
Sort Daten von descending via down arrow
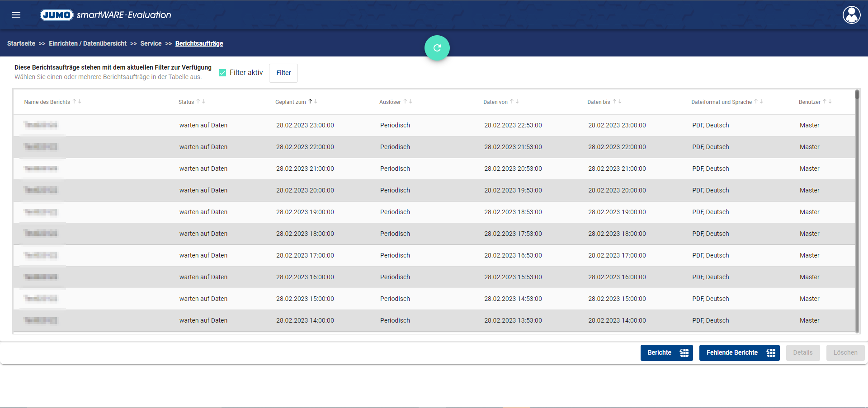(517, 102)
